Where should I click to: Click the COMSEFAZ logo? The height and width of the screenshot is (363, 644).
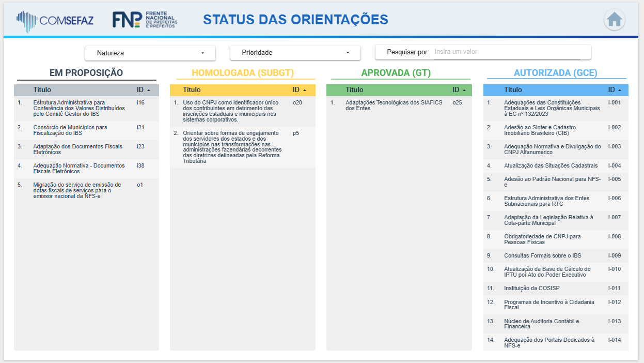point(55,20)
